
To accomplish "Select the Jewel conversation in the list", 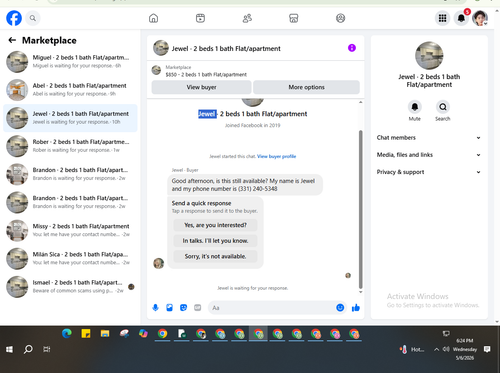I will coord(70,118).
